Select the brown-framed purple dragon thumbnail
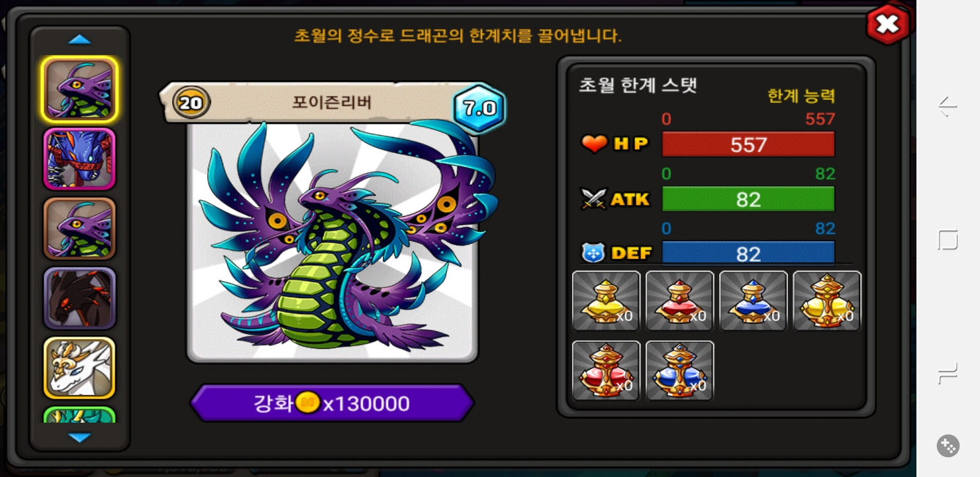The image size is (980, 477). 79,229
